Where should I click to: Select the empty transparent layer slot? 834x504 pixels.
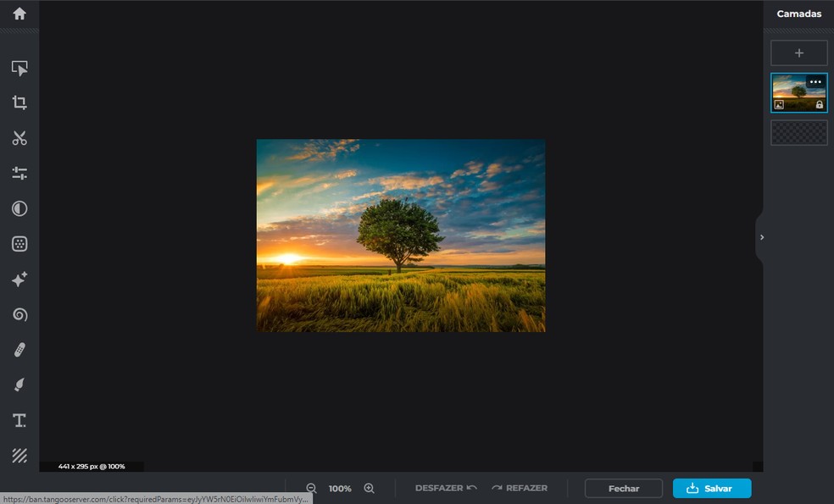click(x=799, y=132)
